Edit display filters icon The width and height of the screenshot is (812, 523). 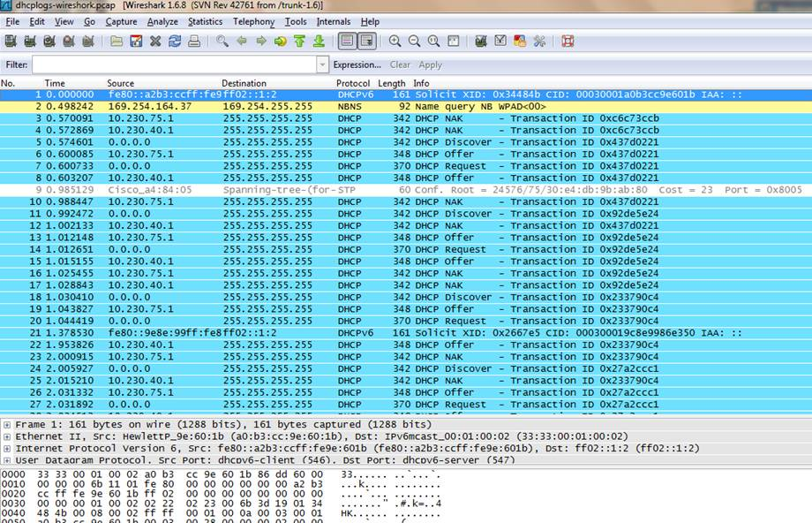click(x=500, y=41)
